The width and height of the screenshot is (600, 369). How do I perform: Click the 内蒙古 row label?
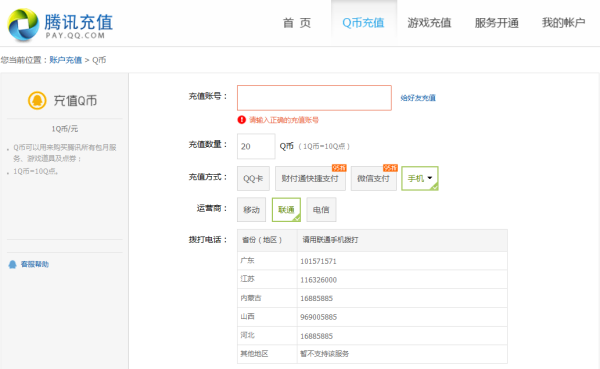(251, 298)
